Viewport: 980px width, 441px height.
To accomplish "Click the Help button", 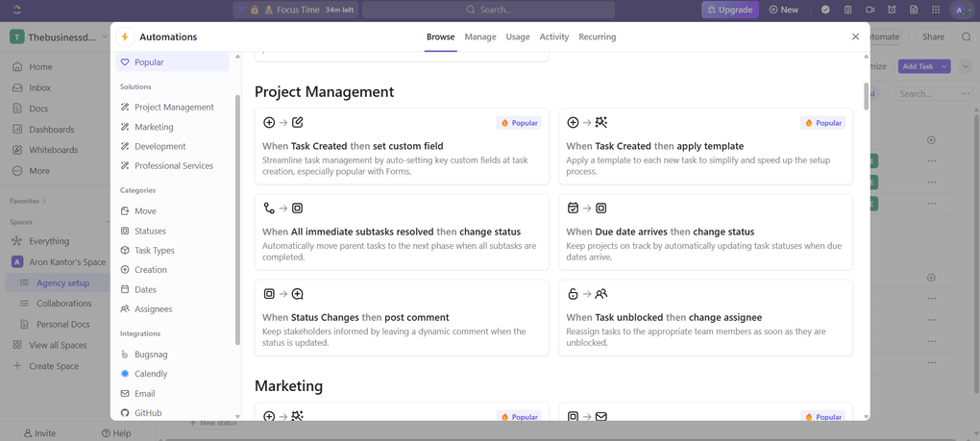I will [116, 433].
